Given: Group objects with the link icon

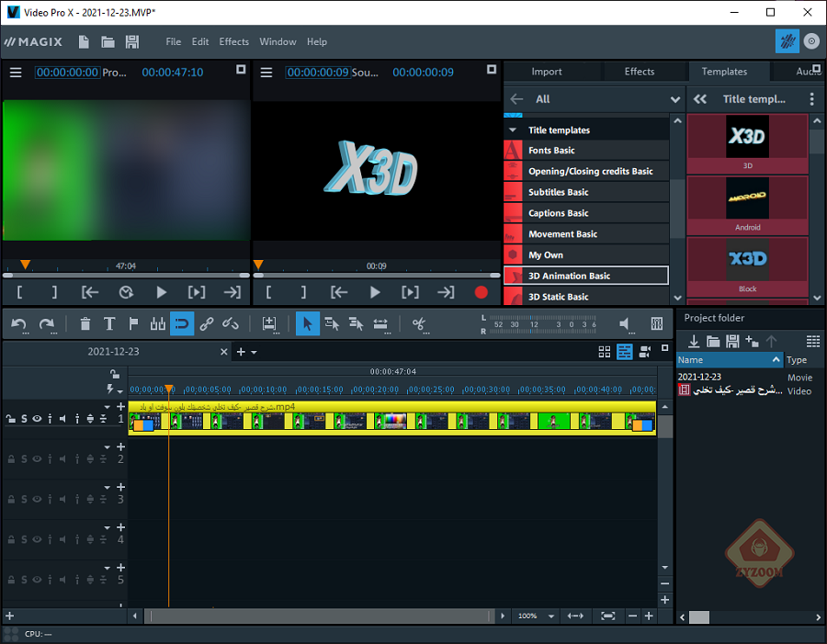Looking at the screenshot, I should coord(206,324).
